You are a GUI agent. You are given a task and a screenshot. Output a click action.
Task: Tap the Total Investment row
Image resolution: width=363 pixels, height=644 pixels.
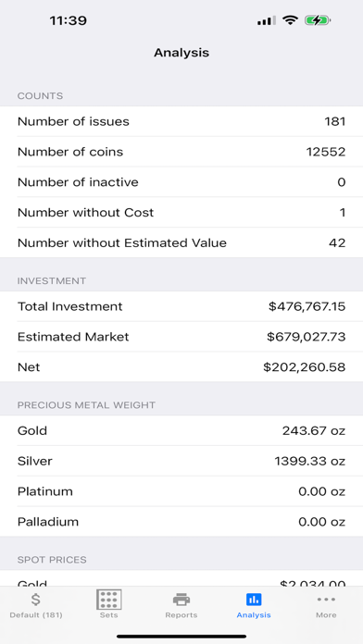pyautogui.click(x=181, y=306)
